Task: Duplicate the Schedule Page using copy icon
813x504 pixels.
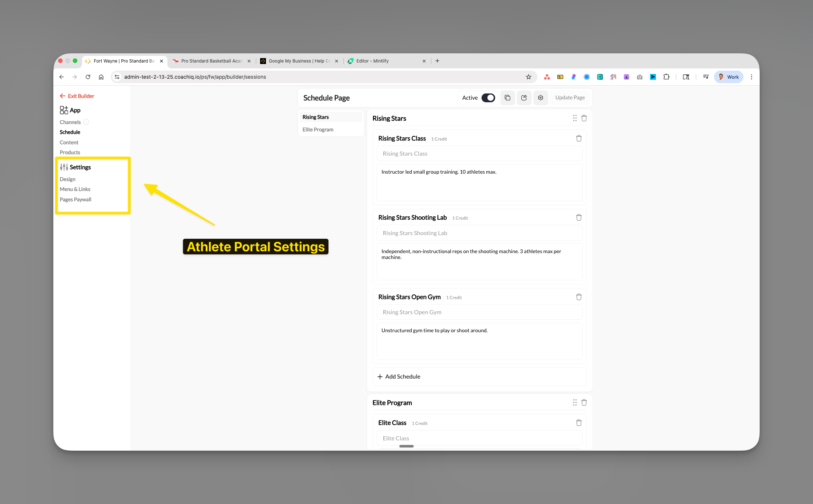Action: click(507, 97)
